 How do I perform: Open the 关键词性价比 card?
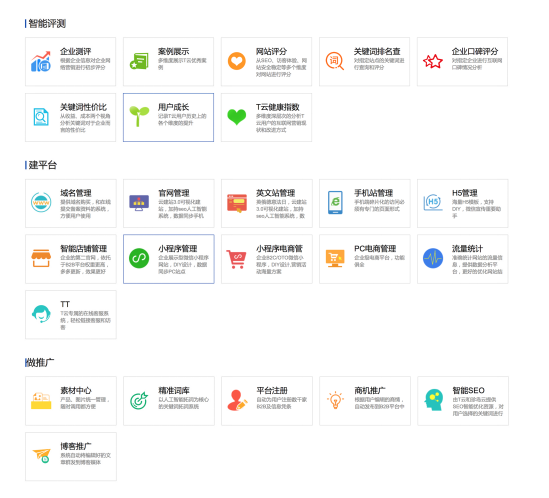point(70,117)
